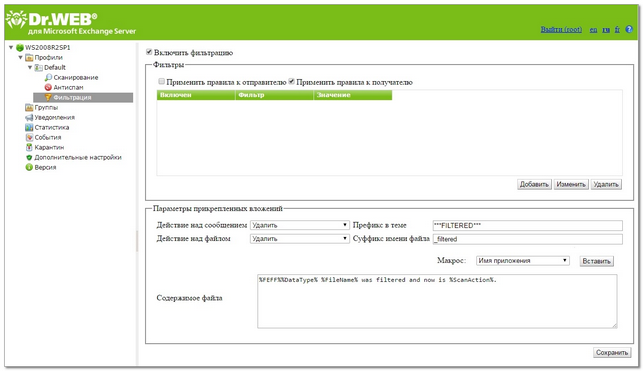Click the Суффикс имени файла field
The height and width of the screenshot is (371, 643).
(x=527, y=239)
